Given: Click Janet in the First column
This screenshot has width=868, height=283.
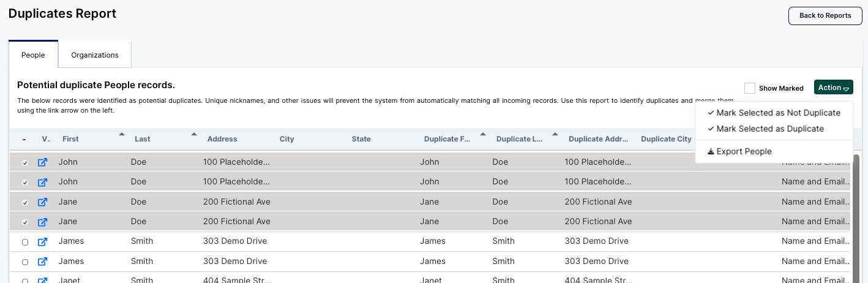Looking at the screenshot, I should [69, 280].
